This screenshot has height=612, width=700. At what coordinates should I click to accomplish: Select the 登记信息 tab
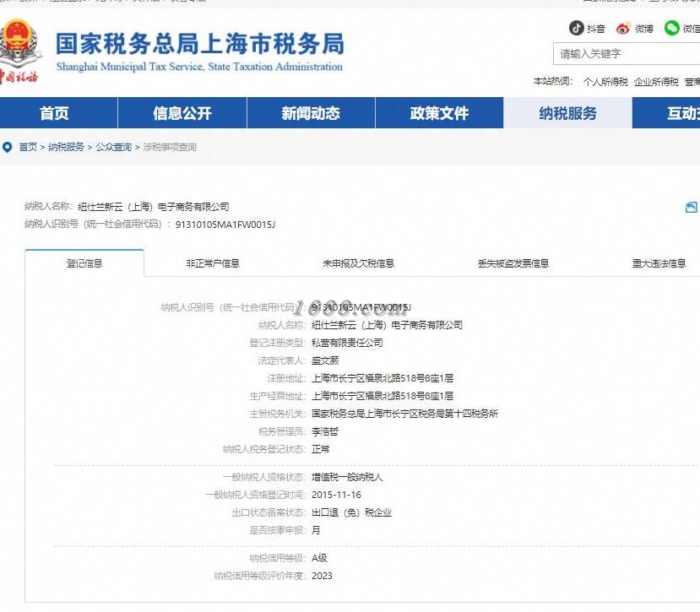coord(84,263)
